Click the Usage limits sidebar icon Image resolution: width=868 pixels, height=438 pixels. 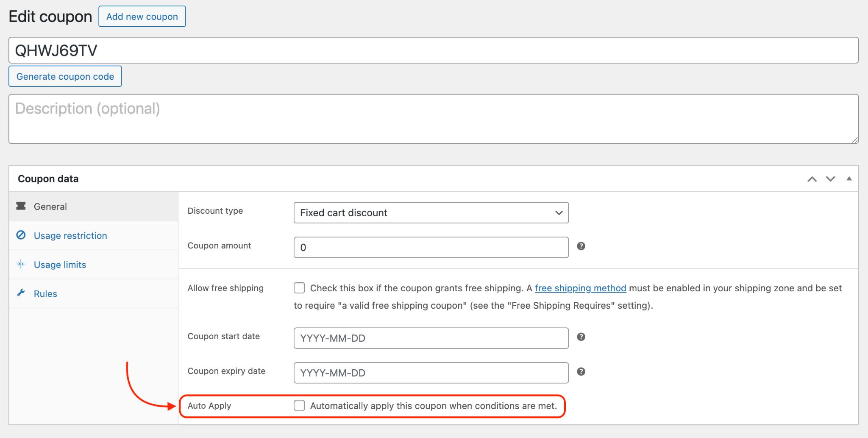(21, 264)
